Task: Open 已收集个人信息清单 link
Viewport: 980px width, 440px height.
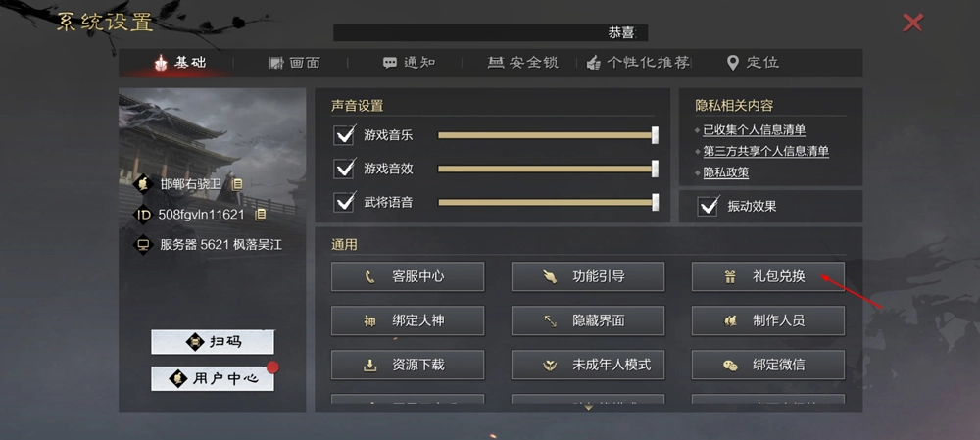Action: 755,130
